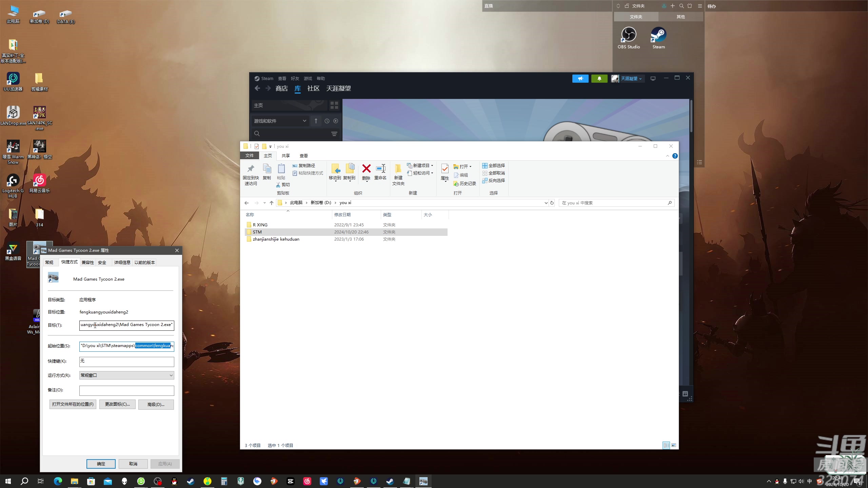Expand the address bar history dropdown
This screenshot has height=488, width=868.
click(546, 203)
